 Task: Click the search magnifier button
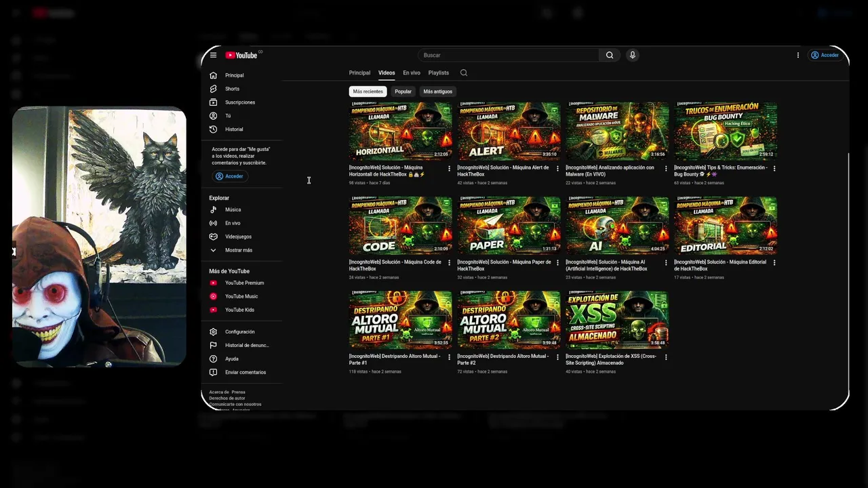(x=609, y=55)
